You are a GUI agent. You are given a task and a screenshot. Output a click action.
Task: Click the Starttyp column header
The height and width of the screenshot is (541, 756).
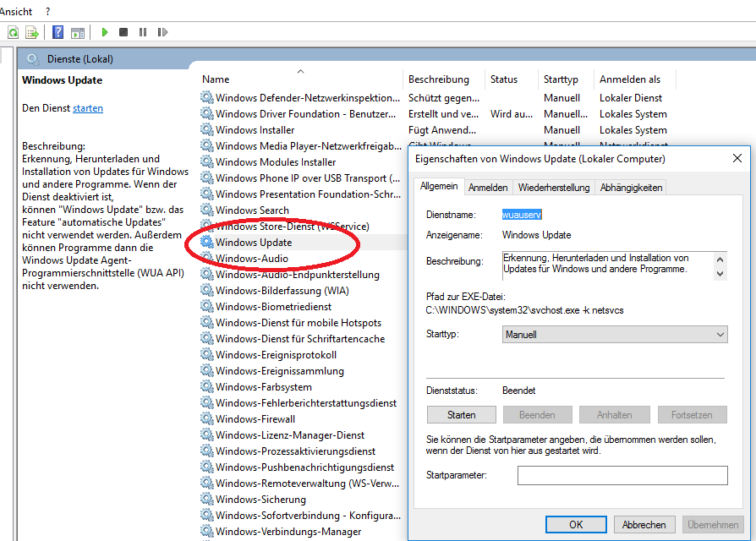pyautogui.click(x=561, y=79)
